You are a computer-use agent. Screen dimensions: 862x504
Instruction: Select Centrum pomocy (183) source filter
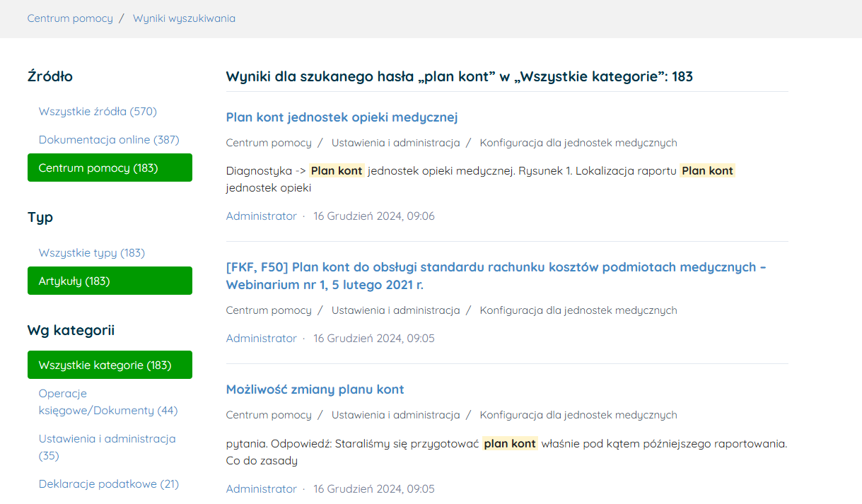pyautogui.click(x=110, y=168)
